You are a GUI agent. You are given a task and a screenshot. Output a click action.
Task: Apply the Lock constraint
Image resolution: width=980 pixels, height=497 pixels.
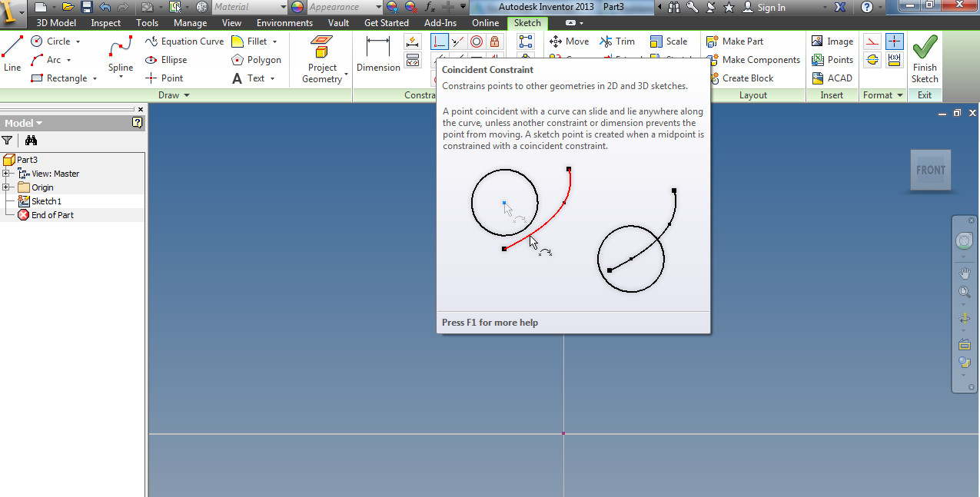tap(494, 41)
